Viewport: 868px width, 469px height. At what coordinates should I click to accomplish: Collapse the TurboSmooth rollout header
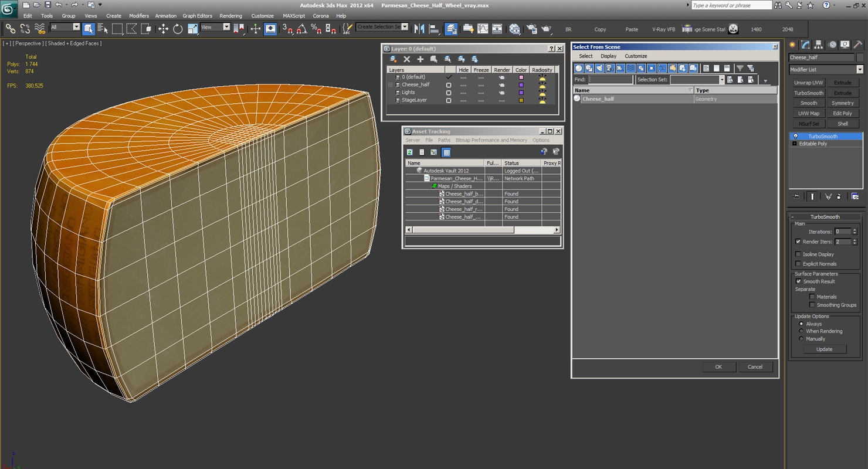coord(825,217)
